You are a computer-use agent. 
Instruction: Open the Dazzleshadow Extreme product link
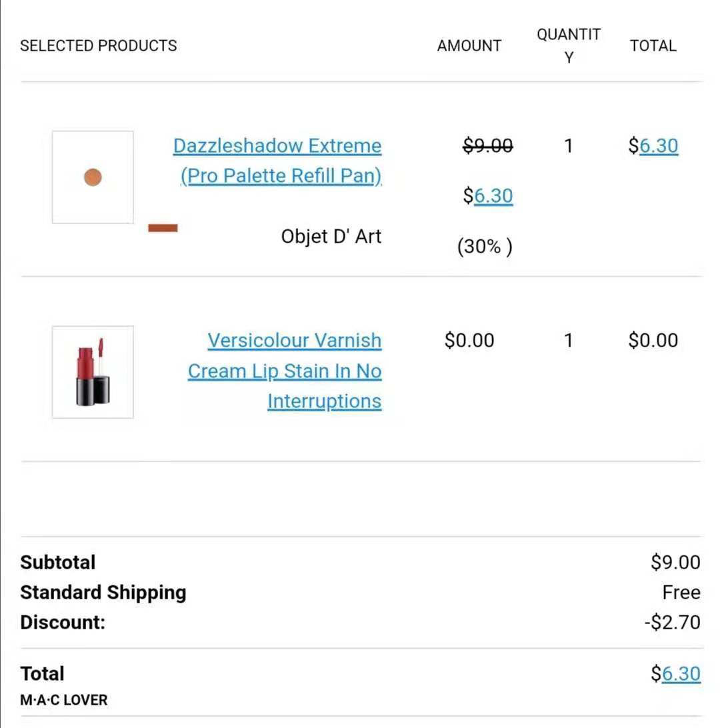point(277,161)
